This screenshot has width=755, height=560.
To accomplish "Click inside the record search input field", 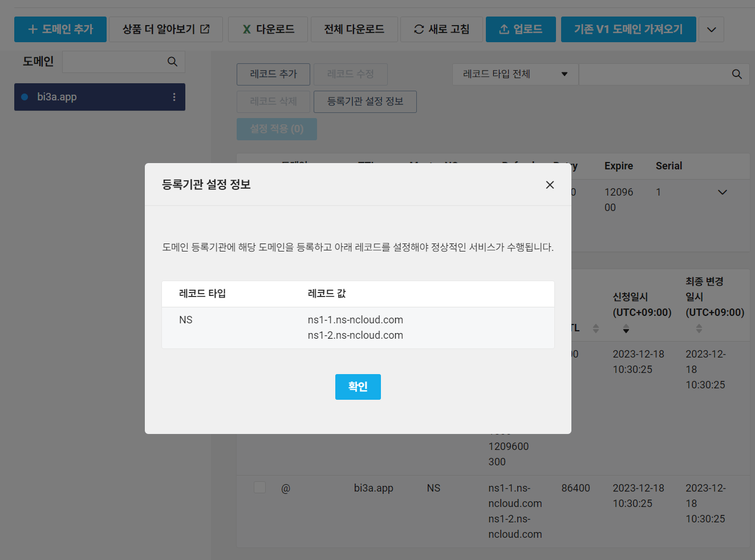I will (x=650, y=74).
